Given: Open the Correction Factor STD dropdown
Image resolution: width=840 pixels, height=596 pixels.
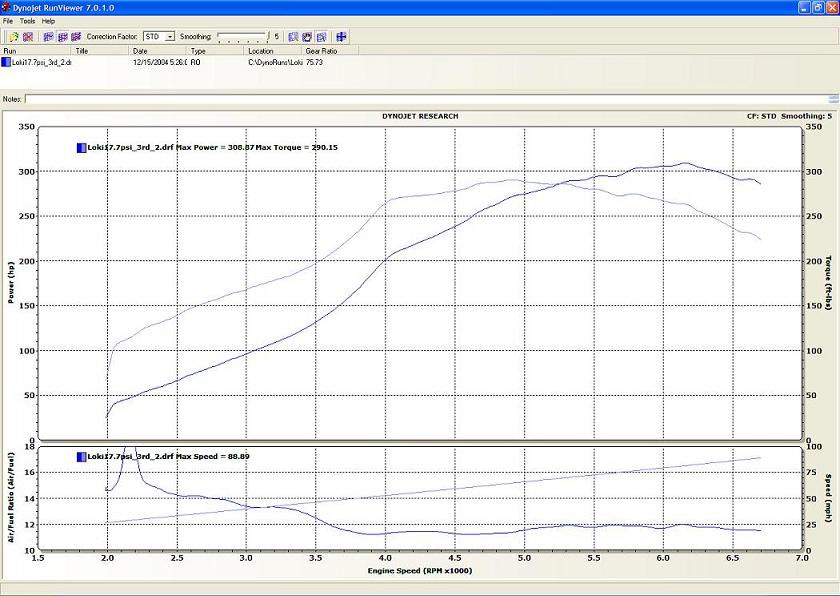Looking at the screenshot, I should point(170,36).
